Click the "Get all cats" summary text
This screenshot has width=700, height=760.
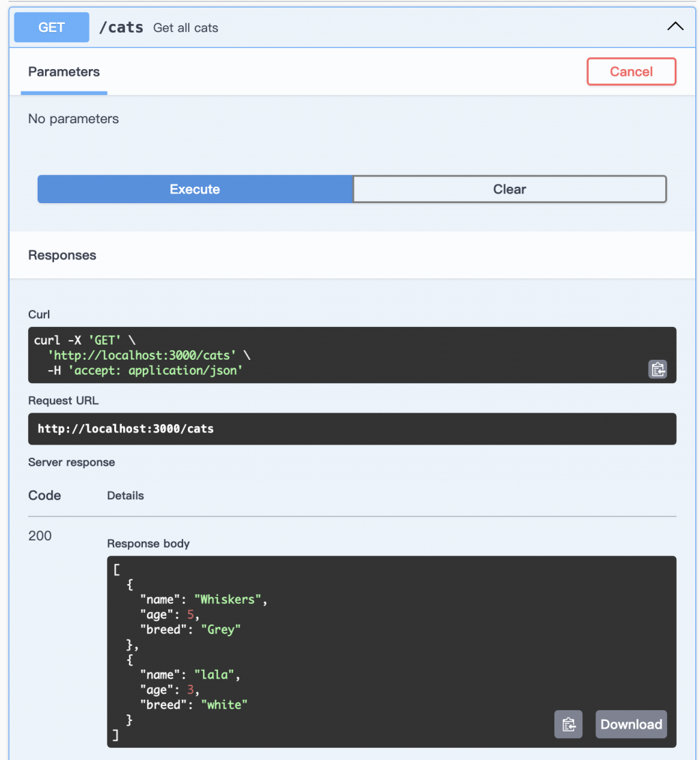(186, 28)
